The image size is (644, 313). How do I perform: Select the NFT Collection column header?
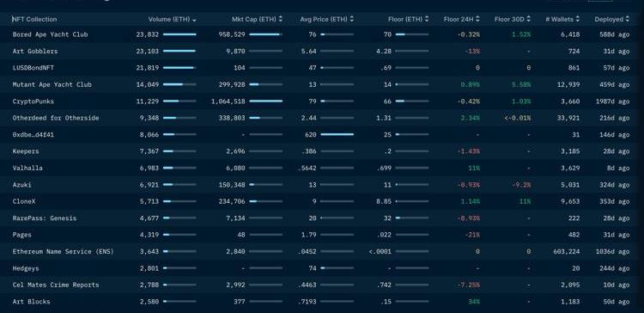tap(34, 19)
